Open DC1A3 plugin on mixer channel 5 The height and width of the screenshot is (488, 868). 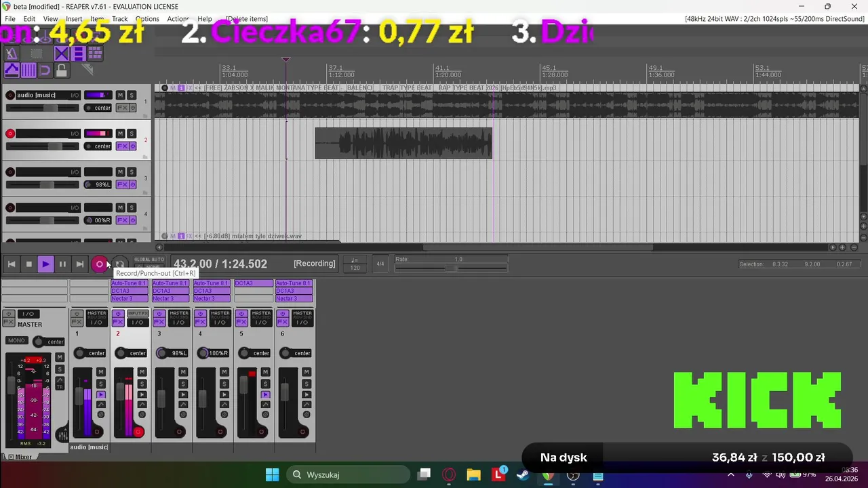tap(253, 283)
